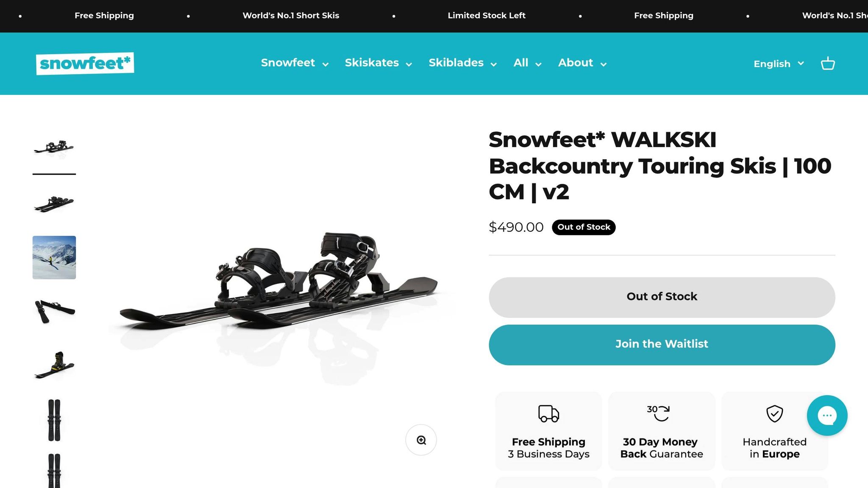This screenshot has height=488, width=868.
Task: Open the shopping cart basket icon
Action: point(828,64)
